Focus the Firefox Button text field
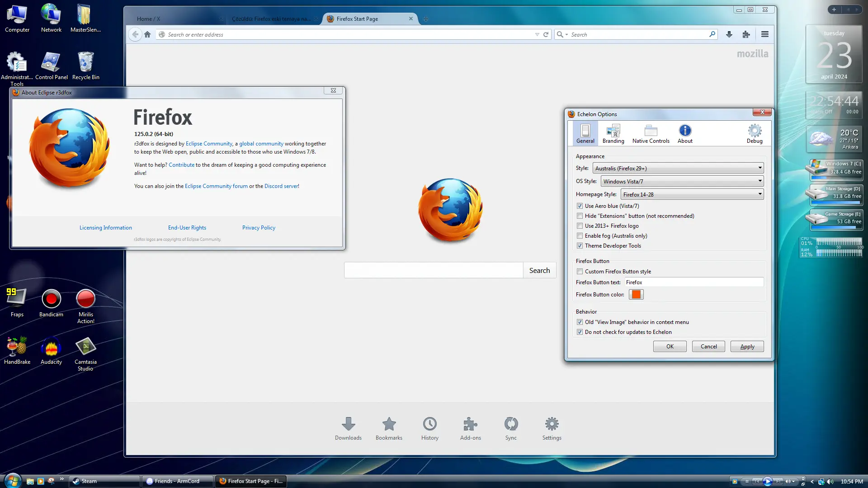This screenshot has width=868, height=488. click(x=694, y=282)
